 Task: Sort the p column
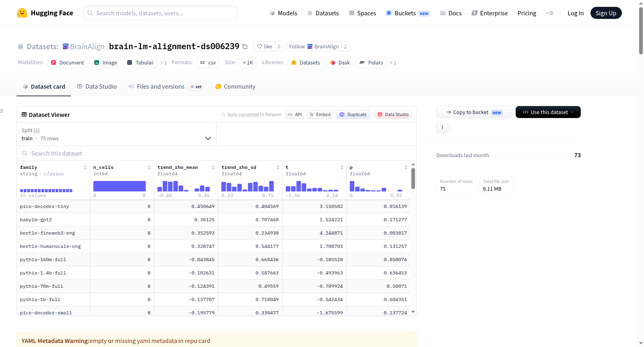(406, 167)
